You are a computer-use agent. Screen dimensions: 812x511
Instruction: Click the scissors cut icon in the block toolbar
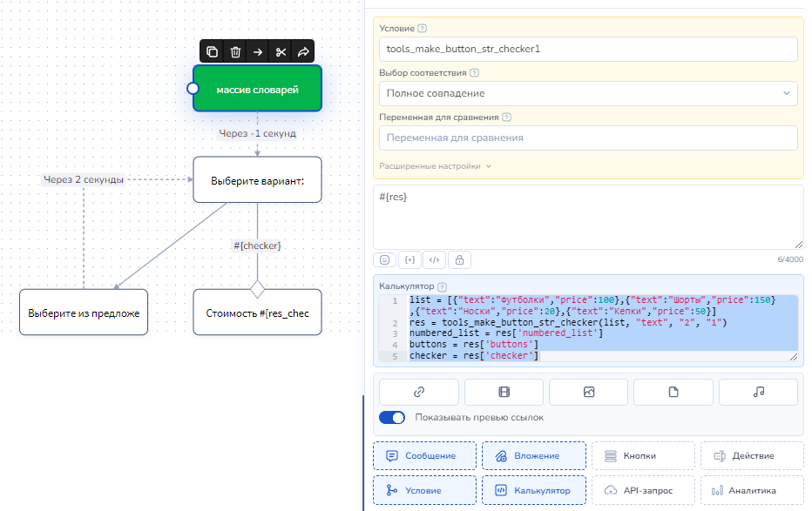281,52
